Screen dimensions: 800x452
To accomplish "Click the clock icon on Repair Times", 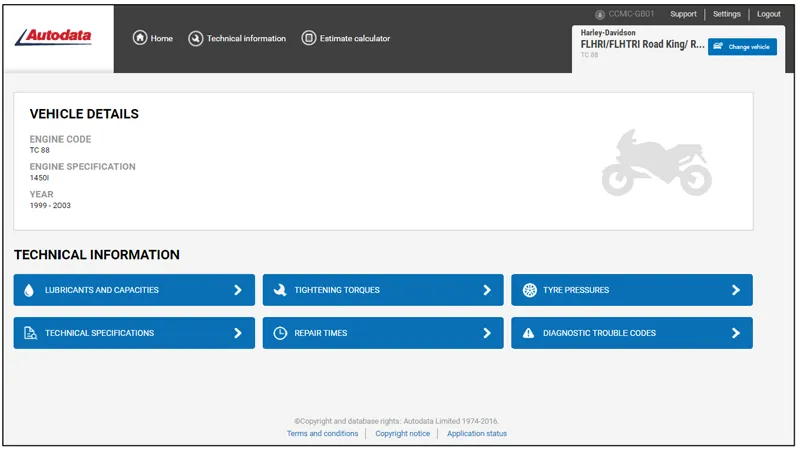I will [280, 333].
